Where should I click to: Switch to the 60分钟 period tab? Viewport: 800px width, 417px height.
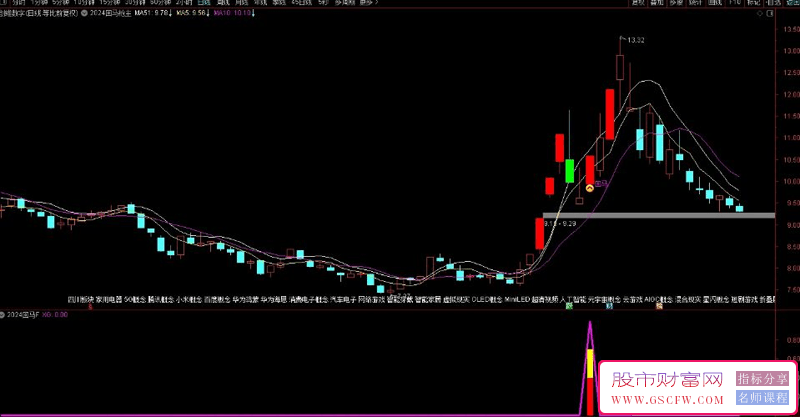[x=160, y=3]
